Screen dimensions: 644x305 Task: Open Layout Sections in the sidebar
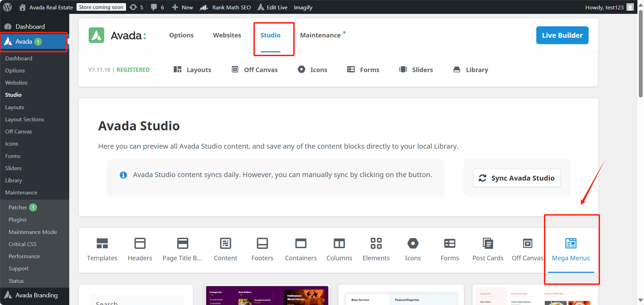coord(25,120)
